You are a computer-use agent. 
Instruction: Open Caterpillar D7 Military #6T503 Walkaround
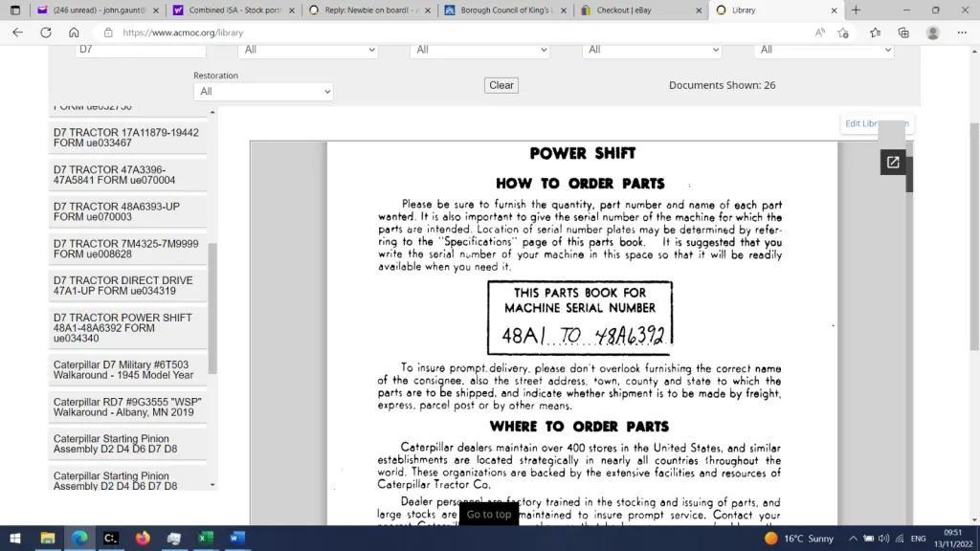128,370
